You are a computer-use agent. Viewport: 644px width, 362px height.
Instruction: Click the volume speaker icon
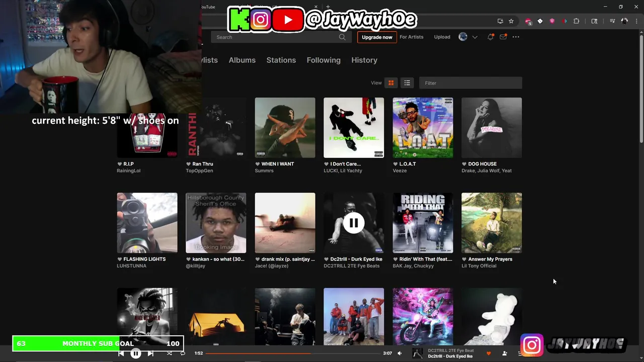(399, 353)
